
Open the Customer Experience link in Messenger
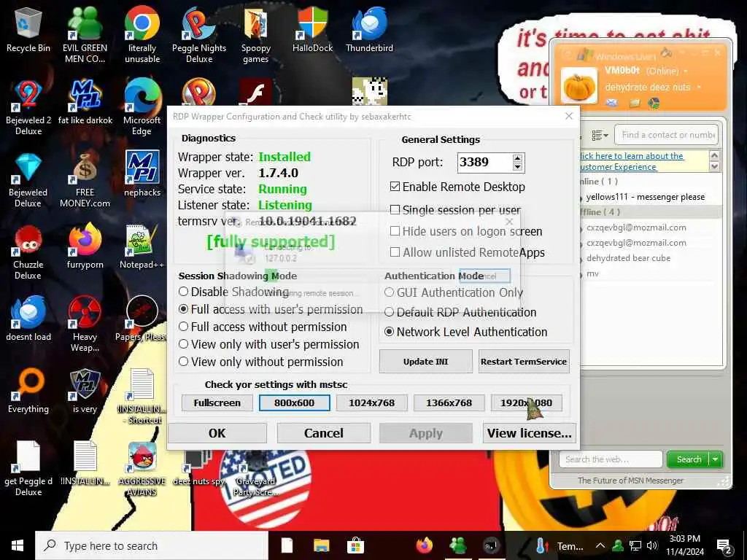coord(632,161)
